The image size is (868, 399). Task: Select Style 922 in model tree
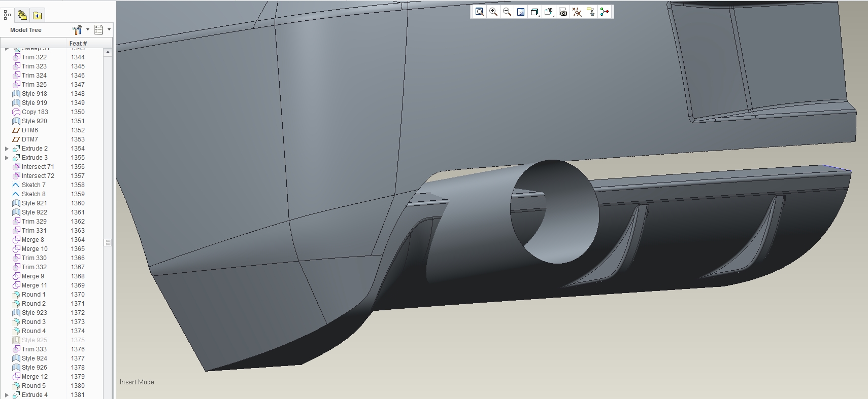pos(35,212)
